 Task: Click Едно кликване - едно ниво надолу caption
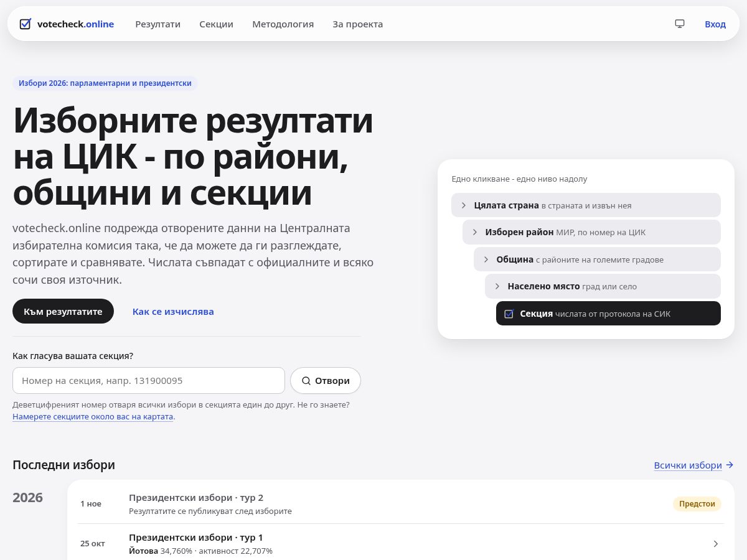(x=519, y=179)
